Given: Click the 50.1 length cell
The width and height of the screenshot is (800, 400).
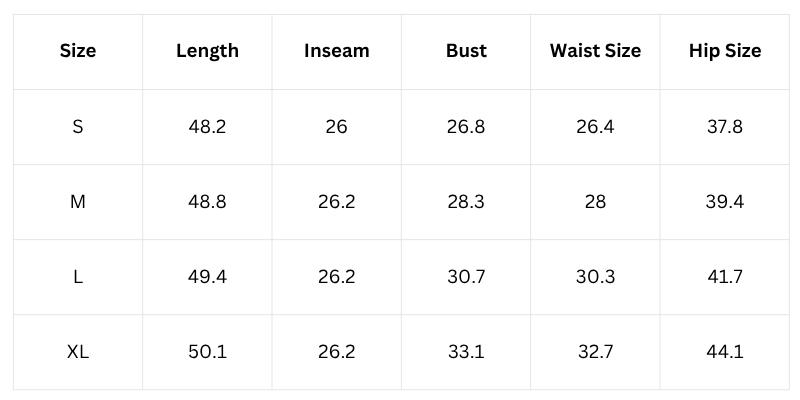Looking at the screenshot, I should pyautogui.click(x=207, y=352).
